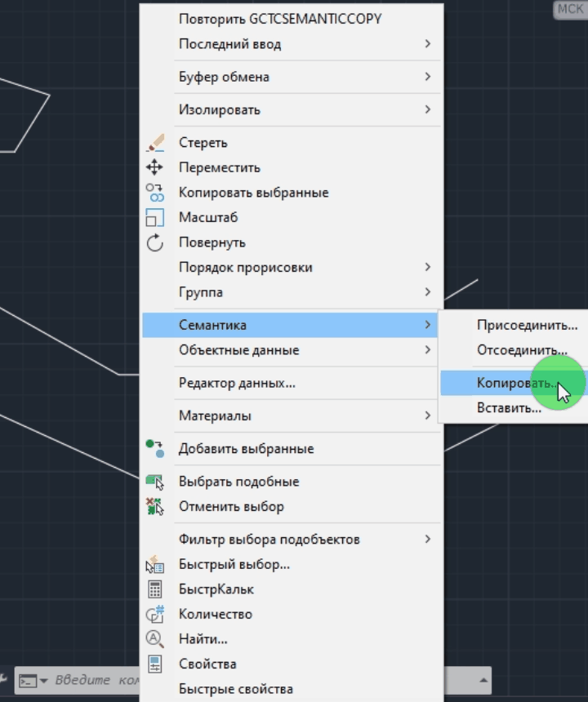Screen dimensions: 588x702
Task: Expand the Порядок прорисовки submenu arrow
Action: click(x=427, y=267)
